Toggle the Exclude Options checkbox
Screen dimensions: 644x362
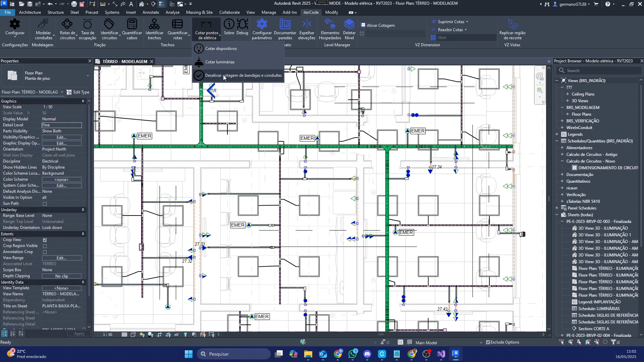coord(488,342)
